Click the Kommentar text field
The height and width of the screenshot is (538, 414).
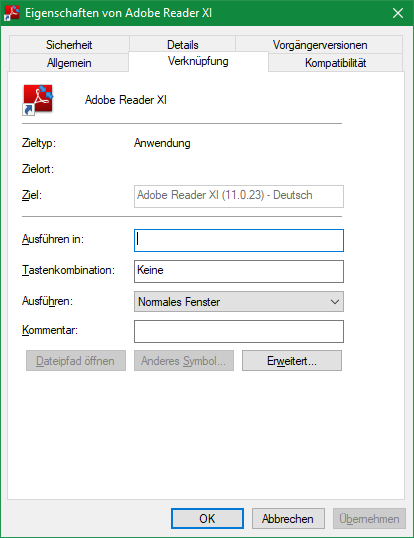239,331
